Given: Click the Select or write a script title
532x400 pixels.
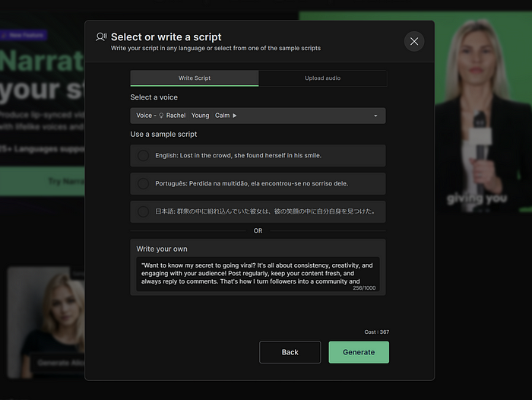Looking at the screenshot, I should click(166, 37).
